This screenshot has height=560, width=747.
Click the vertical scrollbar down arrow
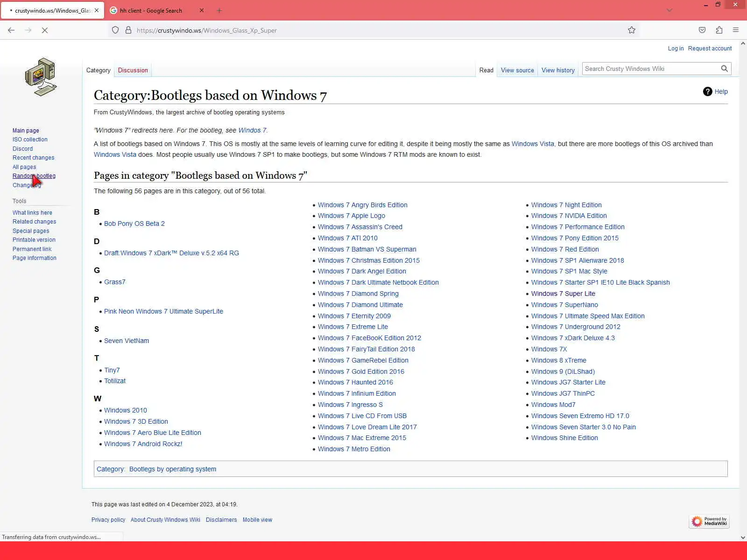pos(743,537)
